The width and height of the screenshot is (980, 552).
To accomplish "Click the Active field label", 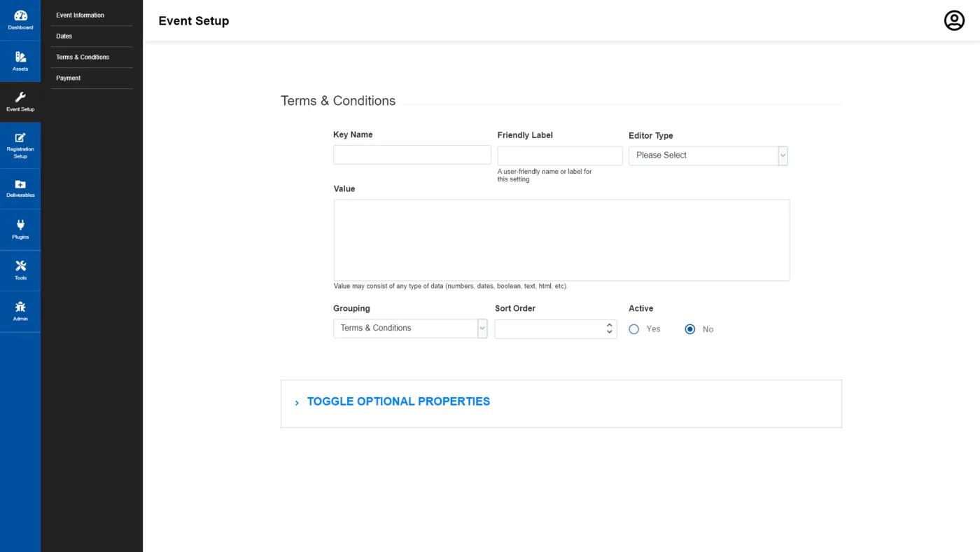I will point(641,308).
